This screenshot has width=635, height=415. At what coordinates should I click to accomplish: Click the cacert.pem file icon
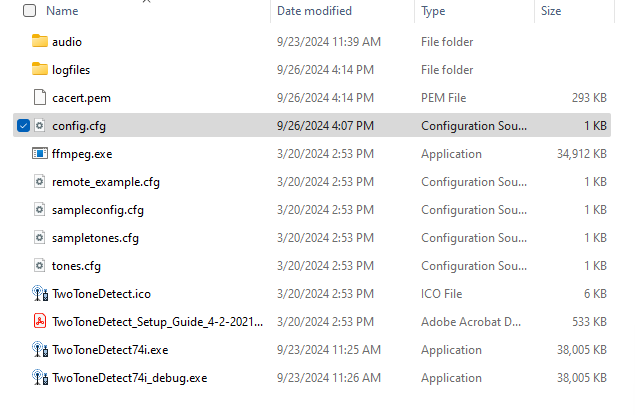(40, 98)
